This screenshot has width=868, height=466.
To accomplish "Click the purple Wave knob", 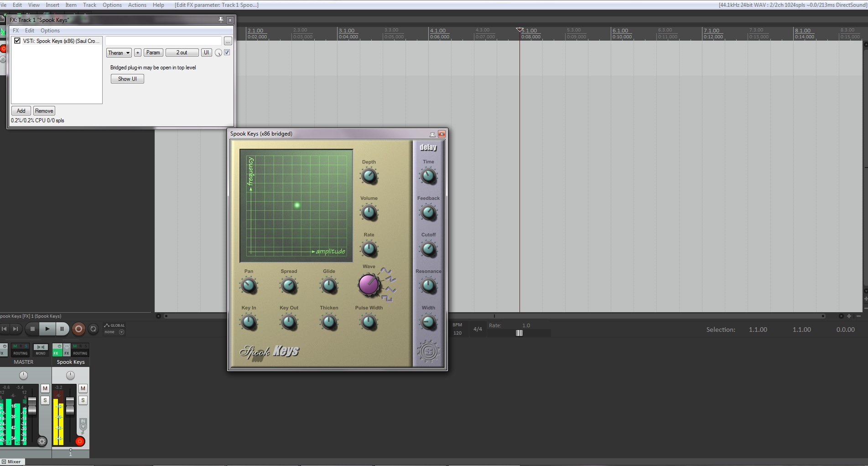I will click(369, 284).
